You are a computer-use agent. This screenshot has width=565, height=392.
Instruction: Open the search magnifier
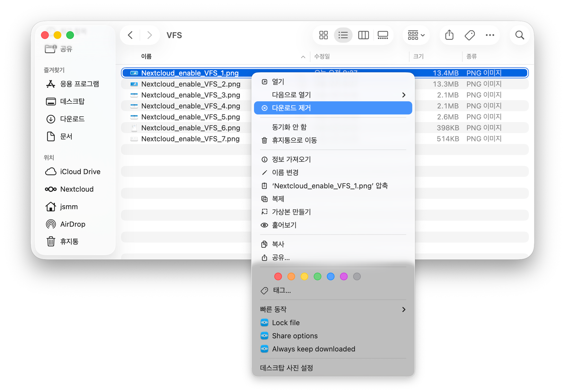(520, 35)
